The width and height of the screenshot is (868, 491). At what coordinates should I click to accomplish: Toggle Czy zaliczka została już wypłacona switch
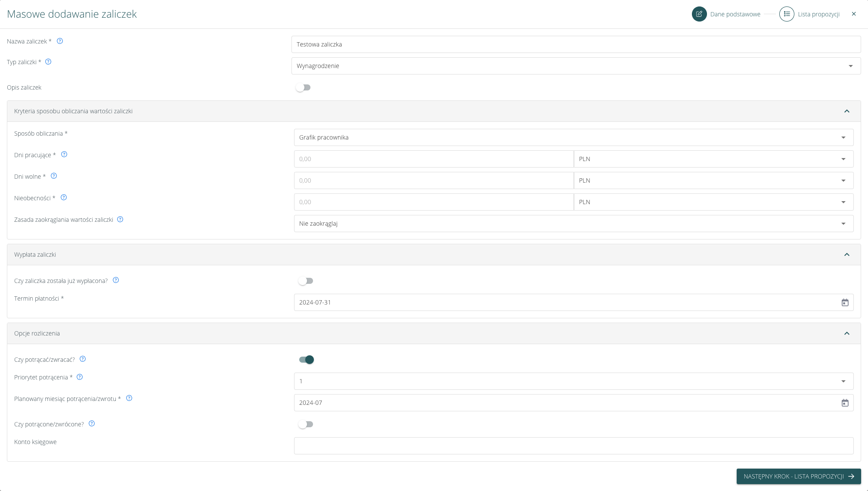306,281
